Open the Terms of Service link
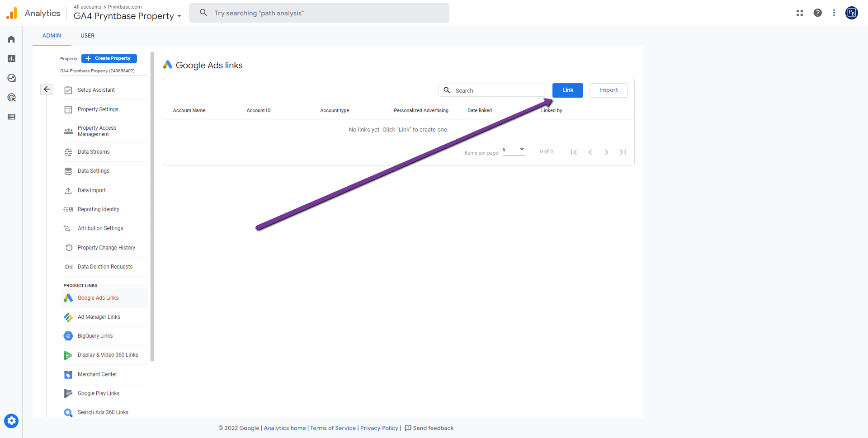 coord(333,428)
